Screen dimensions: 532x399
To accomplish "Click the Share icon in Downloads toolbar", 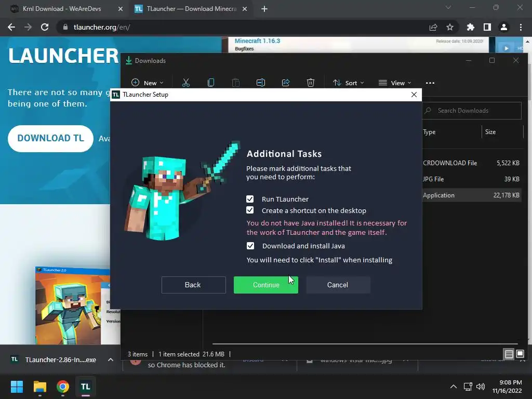I will [x=286, y=83].
